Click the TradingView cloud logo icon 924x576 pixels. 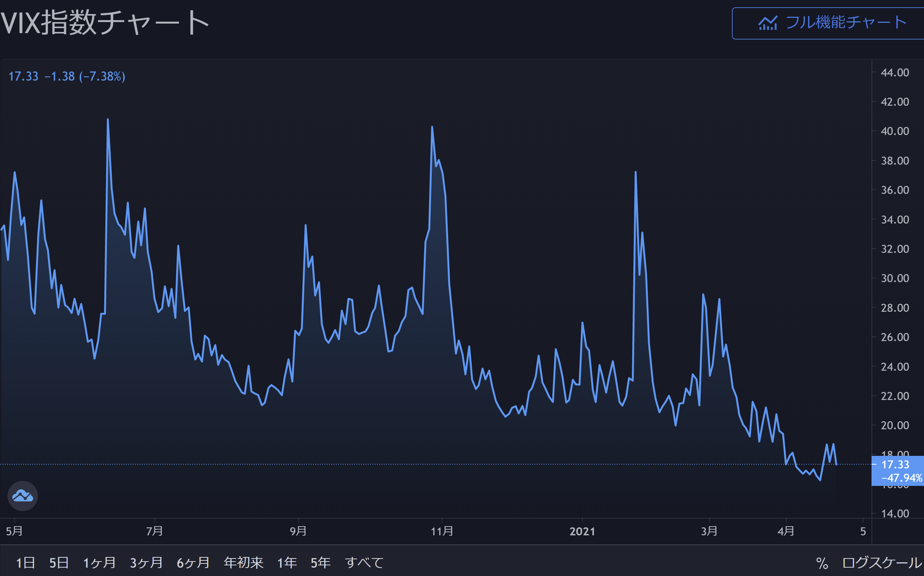(22, 496)
